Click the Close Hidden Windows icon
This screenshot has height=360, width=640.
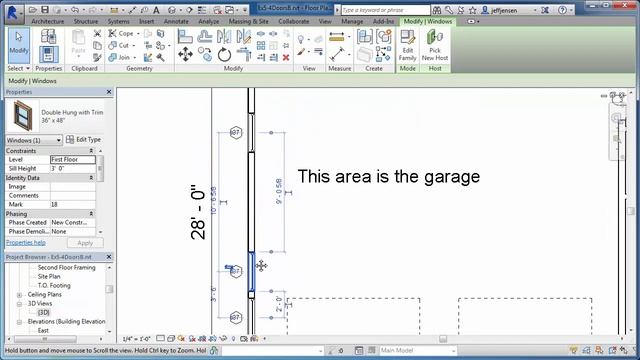point(218,10)
